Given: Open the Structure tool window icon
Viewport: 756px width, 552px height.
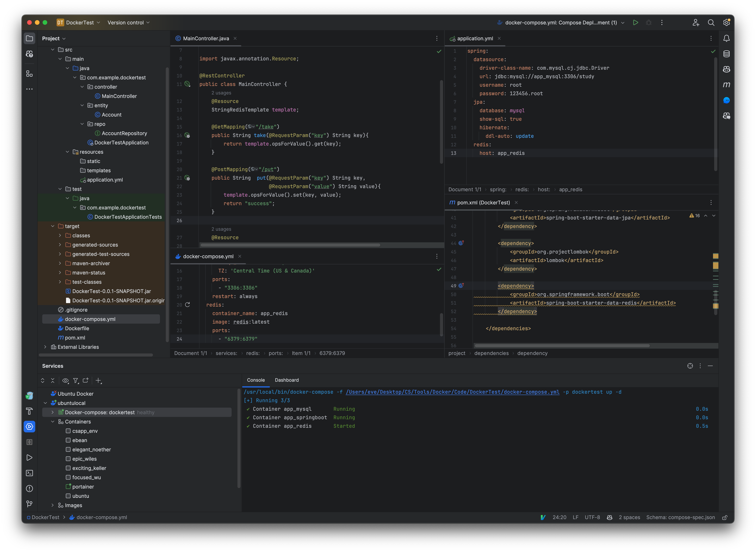Looking at the screenshot, I should (x=29, y=74).
